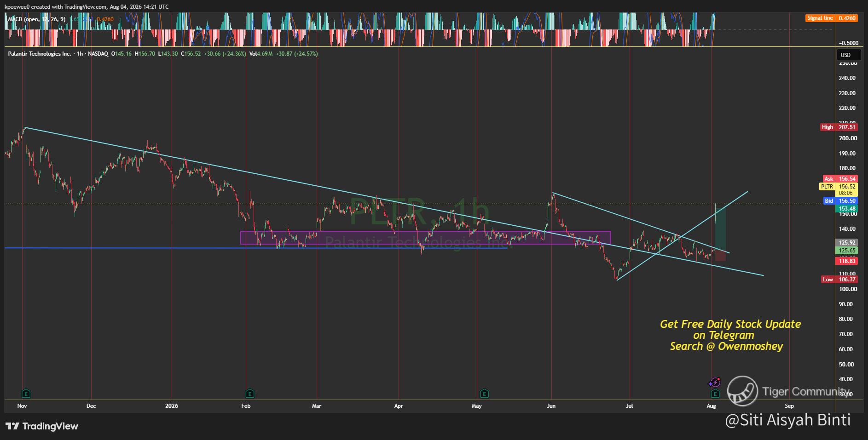Click the Sep label on time axis
Image resolution: width=868 pixels, height=440 pixels.
point(789,406)
